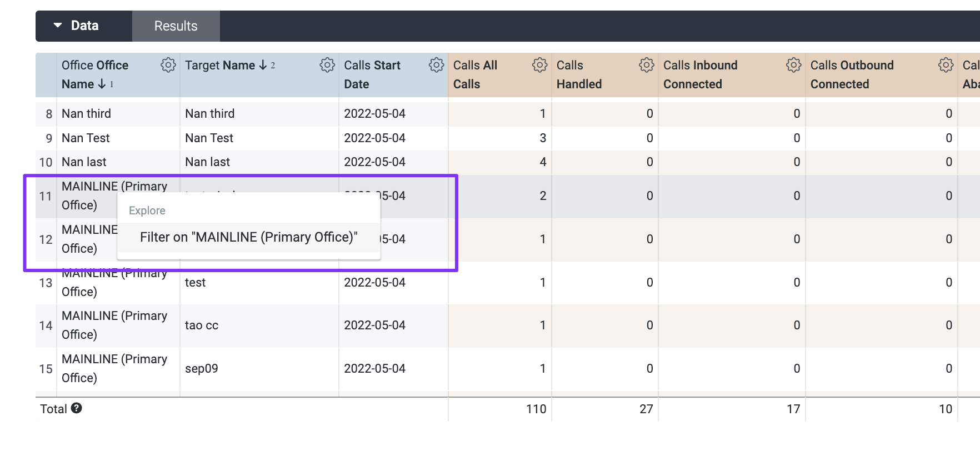Sort by Calls Handled header
The width and height of the screenshot is (980, 451).
click(579, 74)
